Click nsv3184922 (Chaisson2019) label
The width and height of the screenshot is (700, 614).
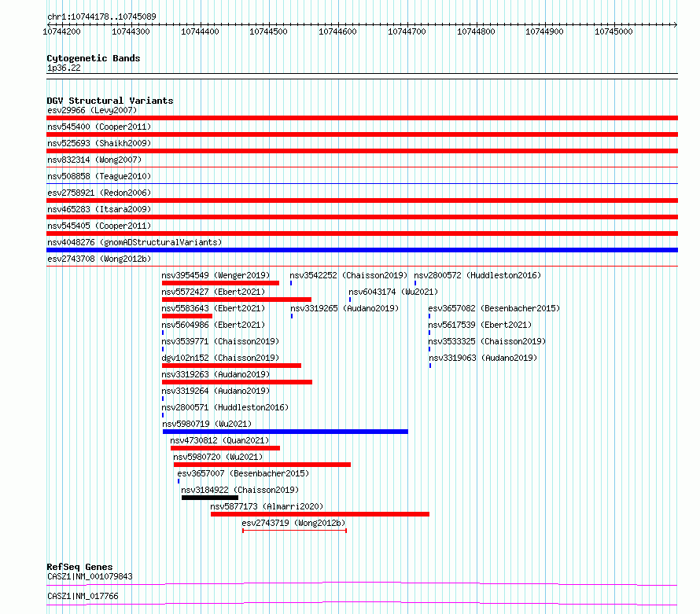(240, 490)
